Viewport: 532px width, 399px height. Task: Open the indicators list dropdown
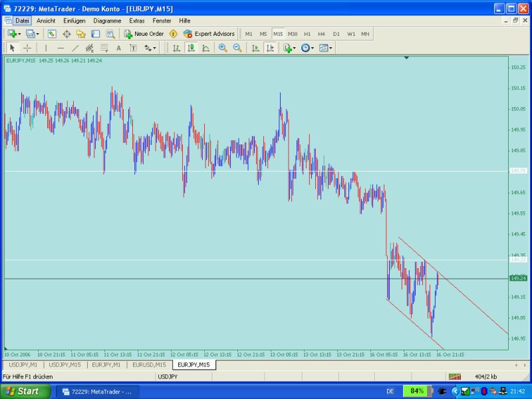click(x=289, y=48)
